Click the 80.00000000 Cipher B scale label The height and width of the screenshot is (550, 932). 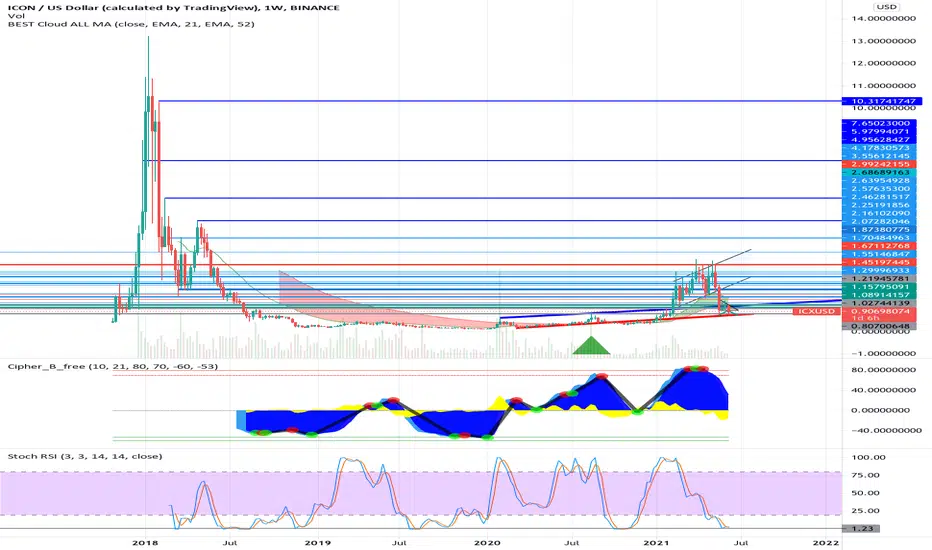click(x=883, y=370)
